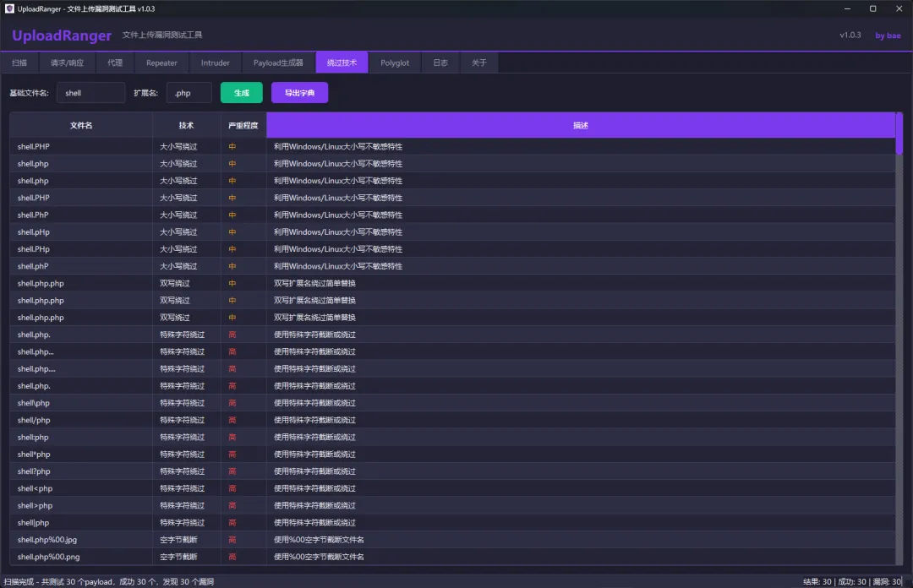Select the shell<php row
The height and width of the screenshot is (588, 913).
pyautogui.click(x=452, y=488)
